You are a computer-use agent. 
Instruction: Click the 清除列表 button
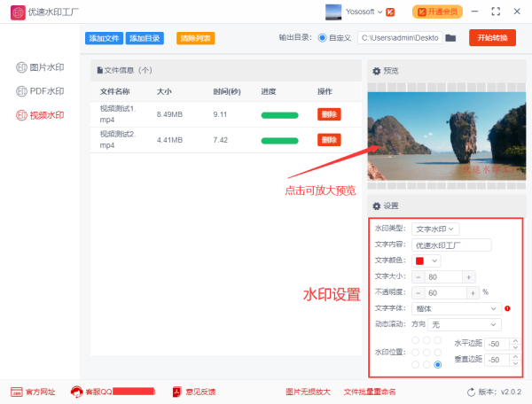(x=195, y=38)
